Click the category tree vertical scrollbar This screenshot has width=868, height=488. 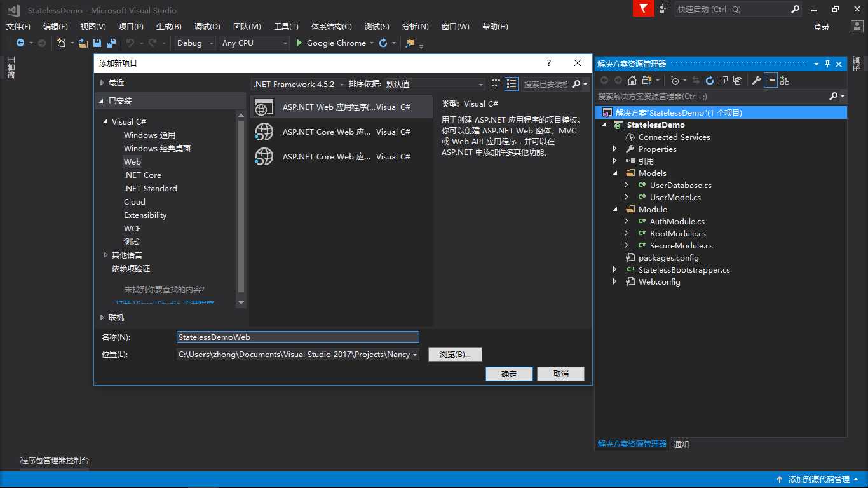(241, 210)
